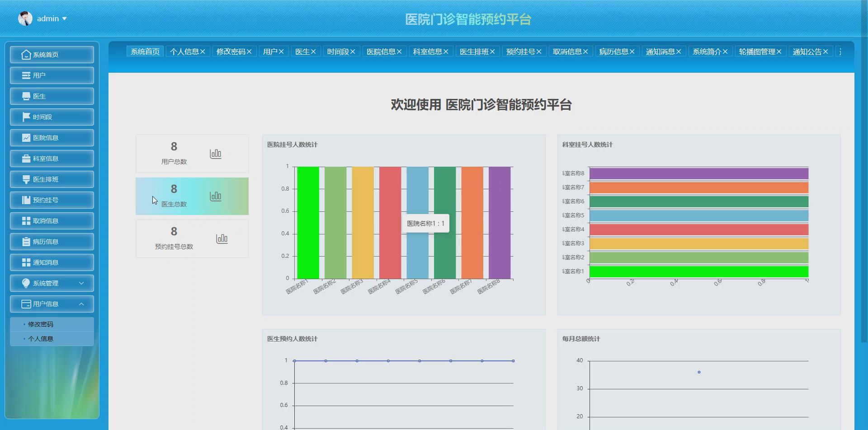Click the store icon beside 医生 in sidebar
The height and width of the screenshot is (430, 868).
pyautogui.click(x=26, y=96)
